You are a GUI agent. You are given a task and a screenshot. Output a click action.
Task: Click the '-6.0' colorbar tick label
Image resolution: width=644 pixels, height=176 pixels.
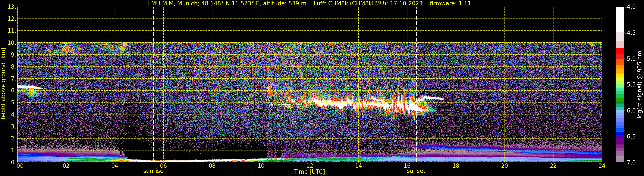point(630,111)
